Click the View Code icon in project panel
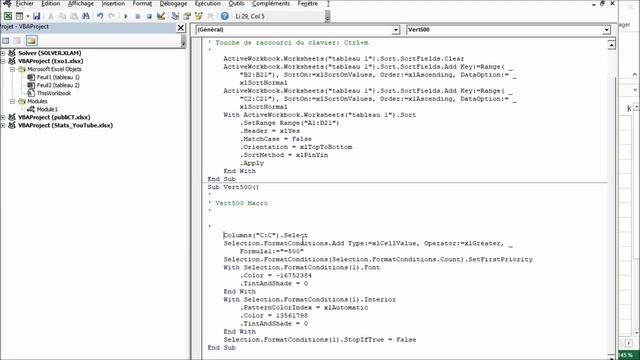The image size is (640, 360). pos(6,40)
